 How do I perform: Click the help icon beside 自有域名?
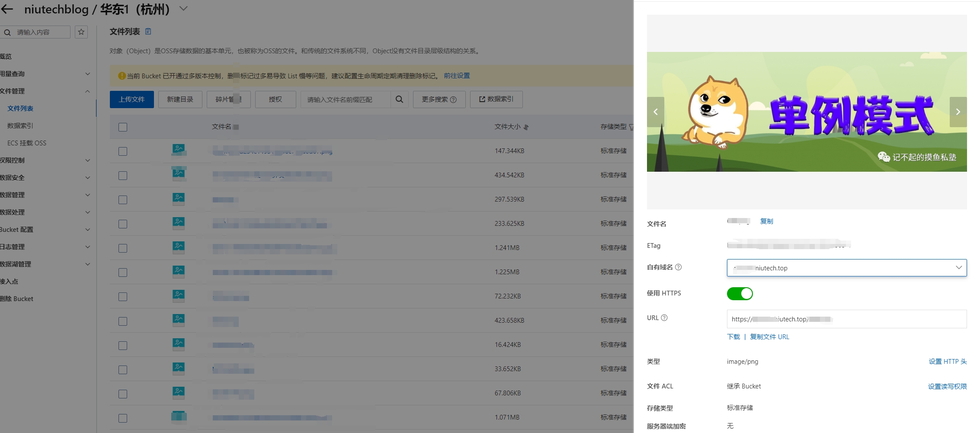(679, 267)
